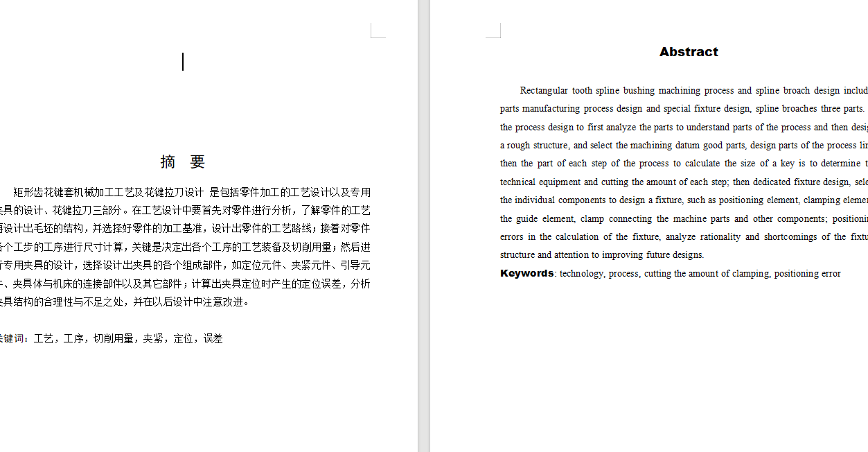
Task: Click the line starting 'technical equipment and cutting'
Action: [684, 182]
